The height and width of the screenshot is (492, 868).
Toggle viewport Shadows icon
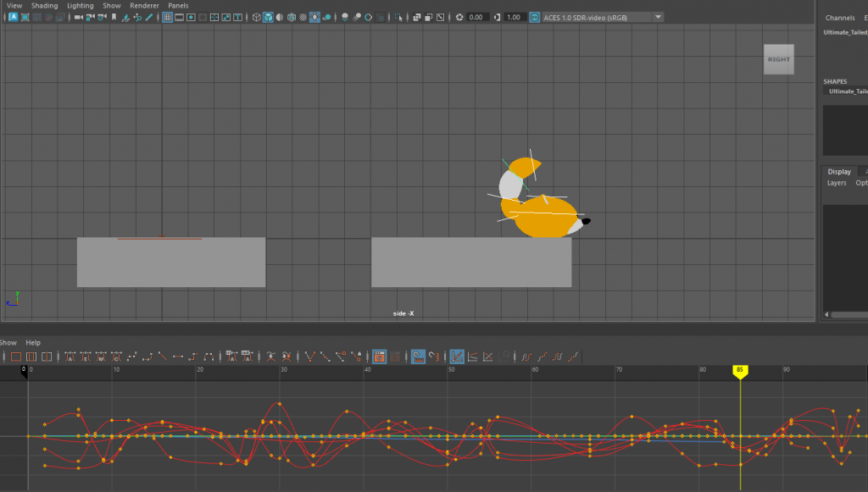[326, 17]
